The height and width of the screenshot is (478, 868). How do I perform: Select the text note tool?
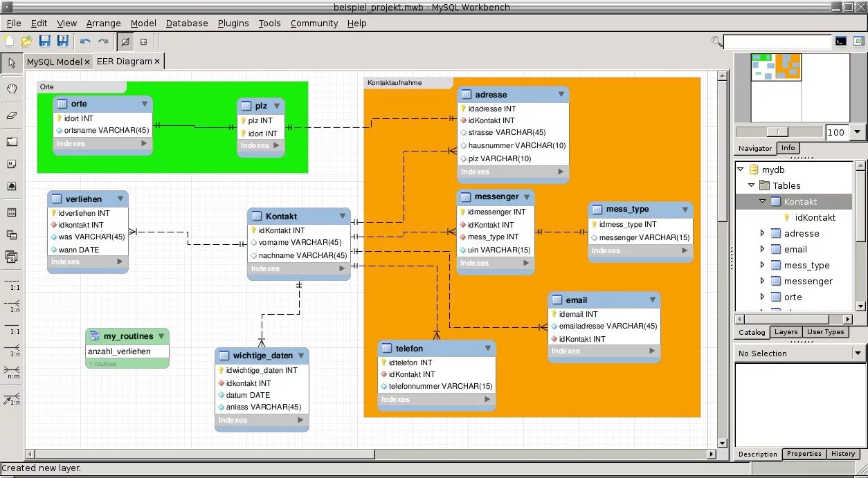12,164
